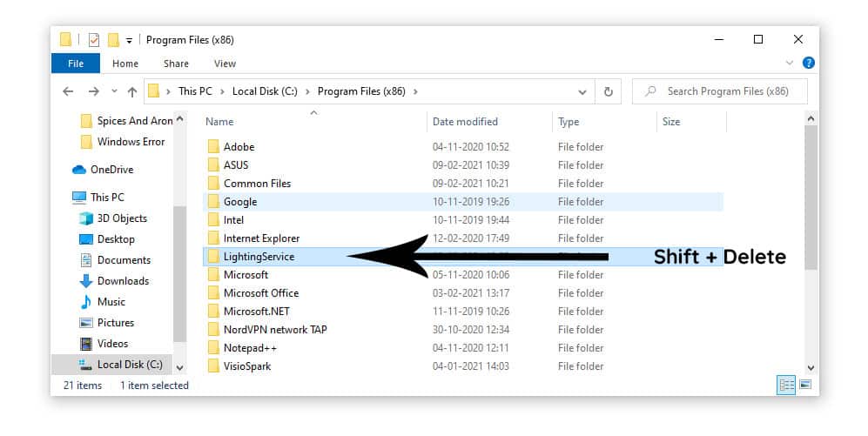Open the Customize Quick Access Toolbar dropdown

(x=129, y=40)
